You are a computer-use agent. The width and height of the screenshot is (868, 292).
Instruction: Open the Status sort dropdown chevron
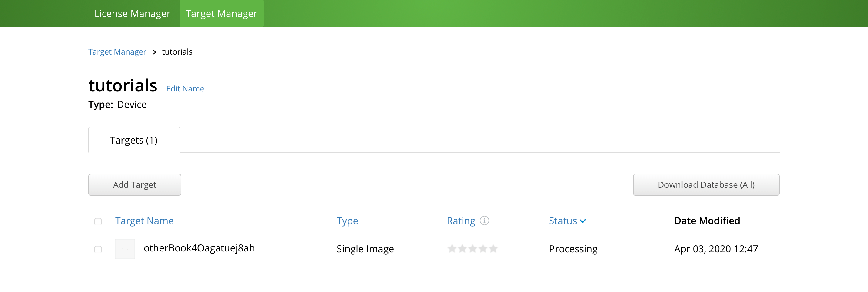pos(583,221)
